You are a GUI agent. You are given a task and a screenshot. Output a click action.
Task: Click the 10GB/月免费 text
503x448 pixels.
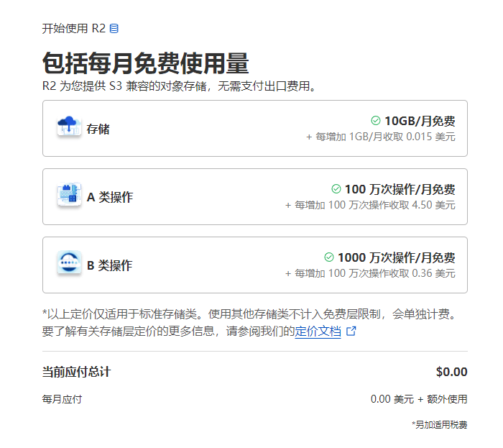coord(420,121)
